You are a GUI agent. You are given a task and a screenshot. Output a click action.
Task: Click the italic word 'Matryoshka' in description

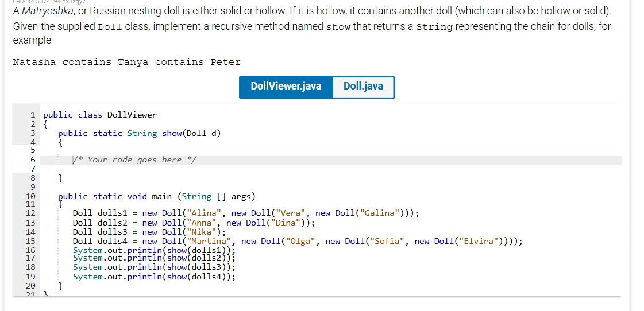point(47,11)
